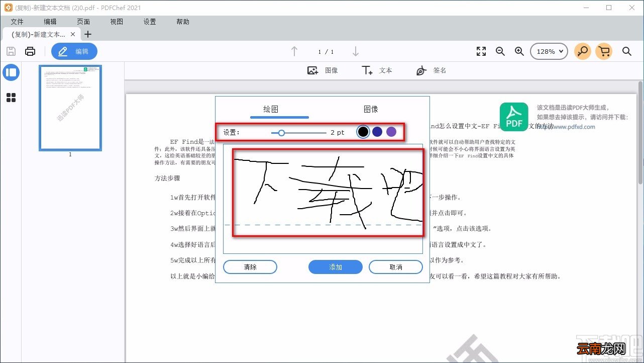
Task: Select the black color swatch
Action: click(363, 132)
